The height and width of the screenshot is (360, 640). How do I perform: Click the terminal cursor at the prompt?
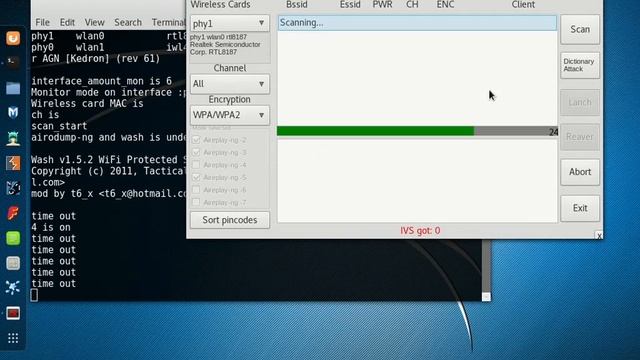point(34,295)
